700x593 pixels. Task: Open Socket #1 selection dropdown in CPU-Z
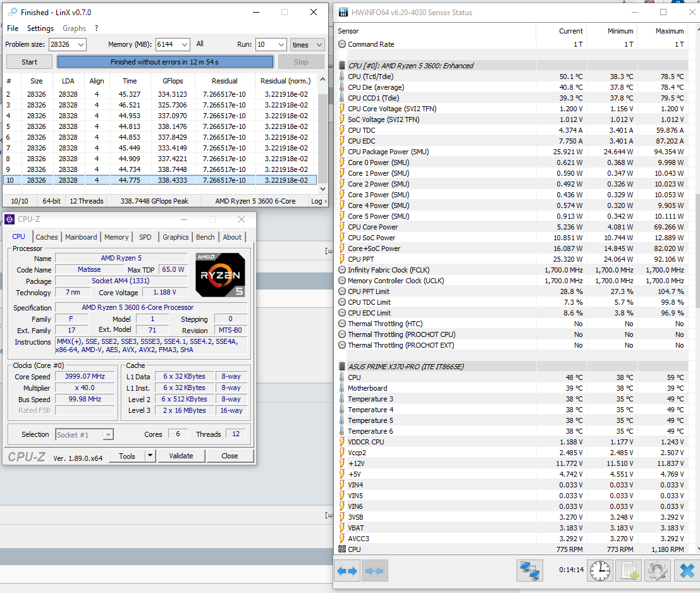pos(109,434)
